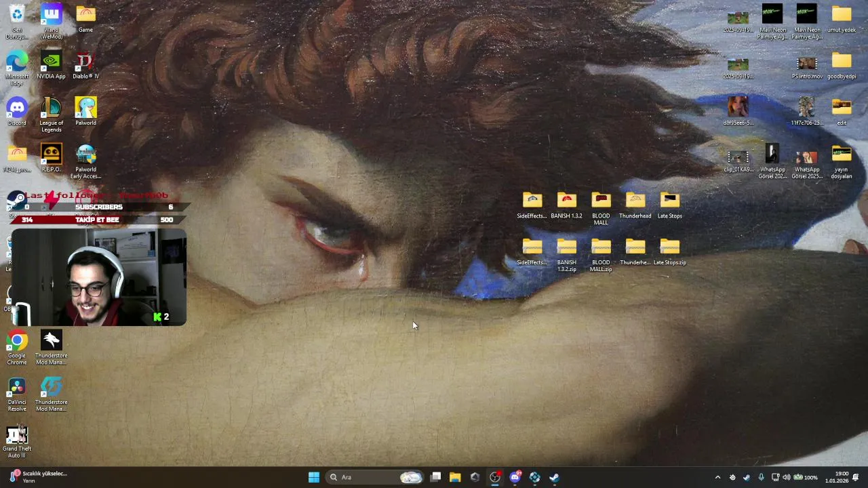Open the notification center bell
The width and height of the screenshot is (868, 488).
point(856,477)
